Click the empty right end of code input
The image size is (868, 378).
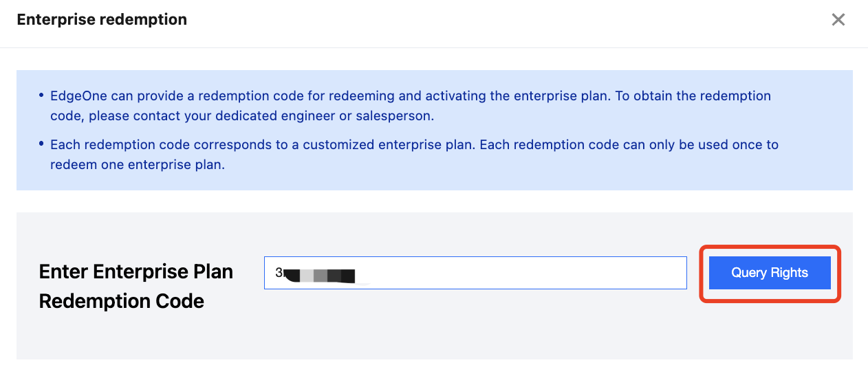click(619, 273)
